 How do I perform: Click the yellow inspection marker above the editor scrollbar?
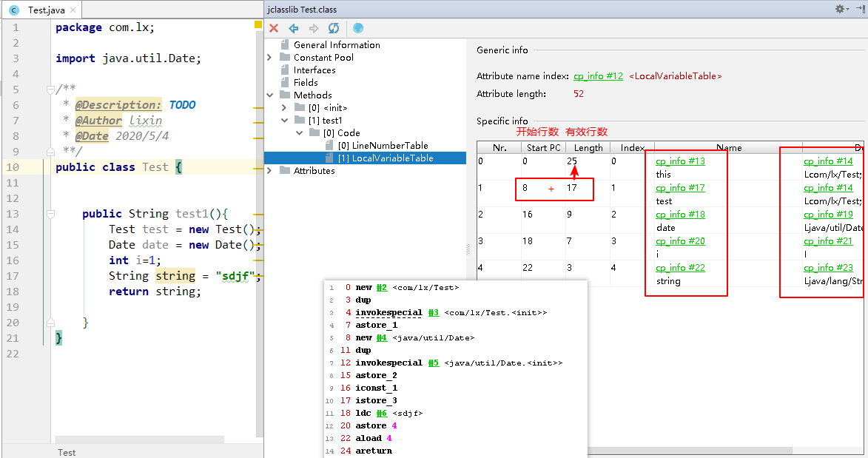258,24
